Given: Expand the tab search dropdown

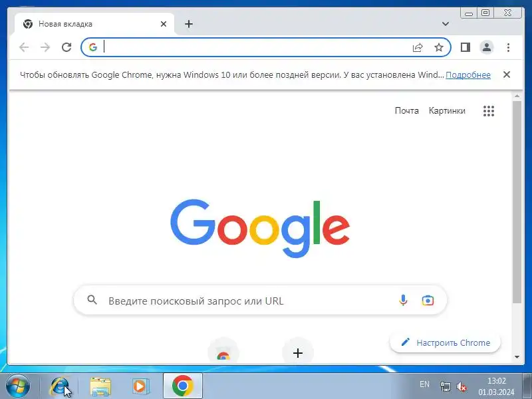Looking at the screenshot, I should [446, 24].
